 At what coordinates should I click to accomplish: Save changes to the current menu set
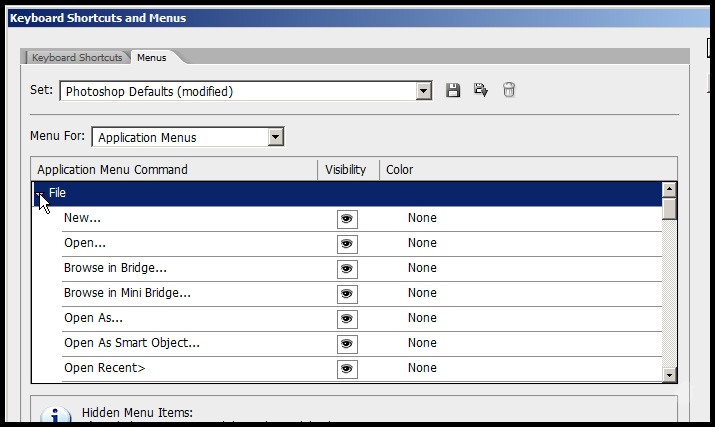[x=453, y=91]
